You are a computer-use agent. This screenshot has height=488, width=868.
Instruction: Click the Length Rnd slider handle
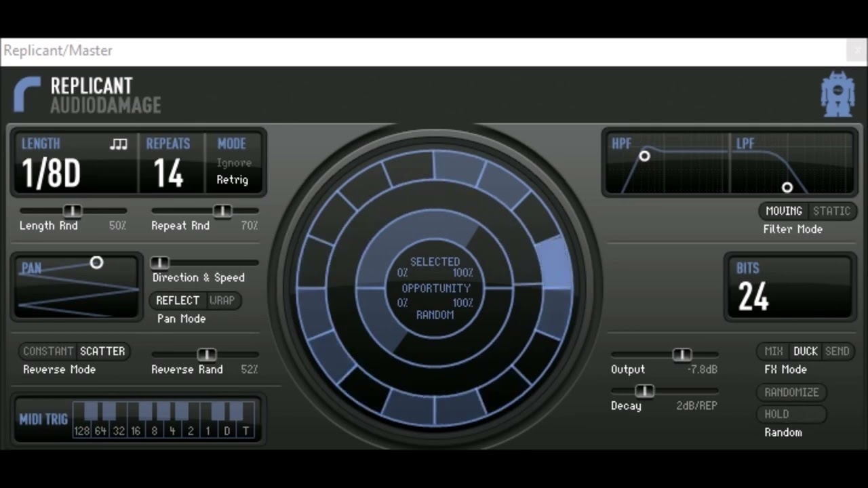point(73,211)
